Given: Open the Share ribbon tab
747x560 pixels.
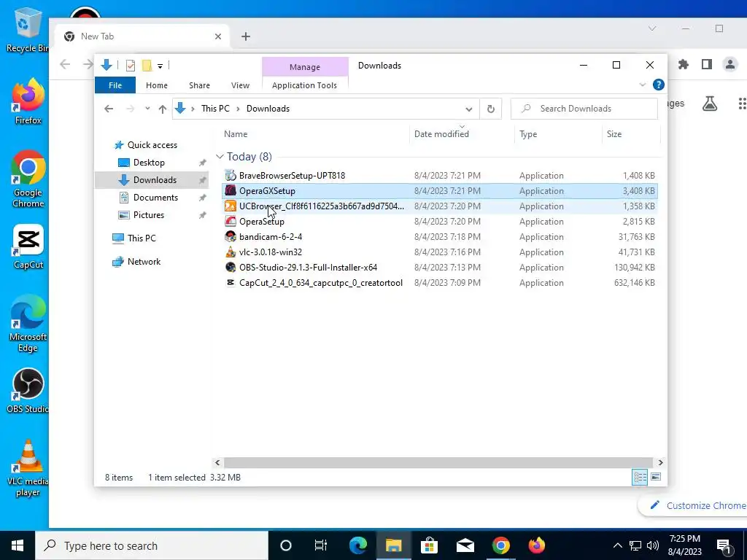Looking at the screenshot, I should coord(199,85).
